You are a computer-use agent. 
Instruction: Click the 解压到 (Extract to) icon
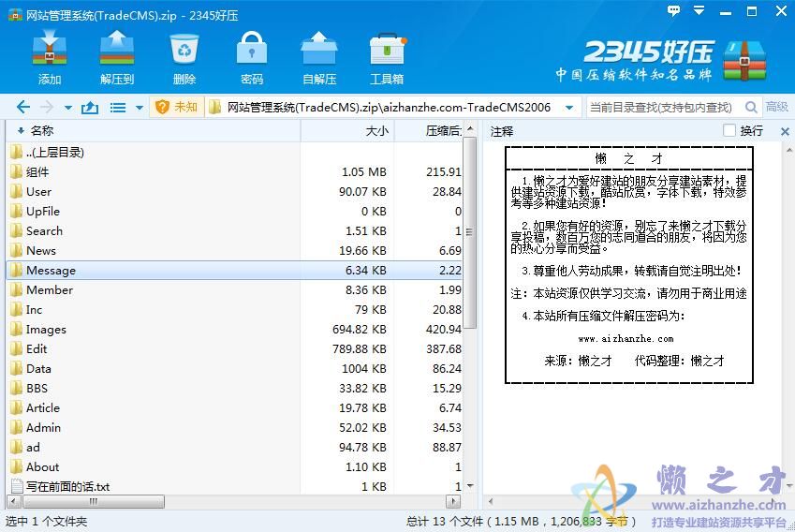click(117, 57)
